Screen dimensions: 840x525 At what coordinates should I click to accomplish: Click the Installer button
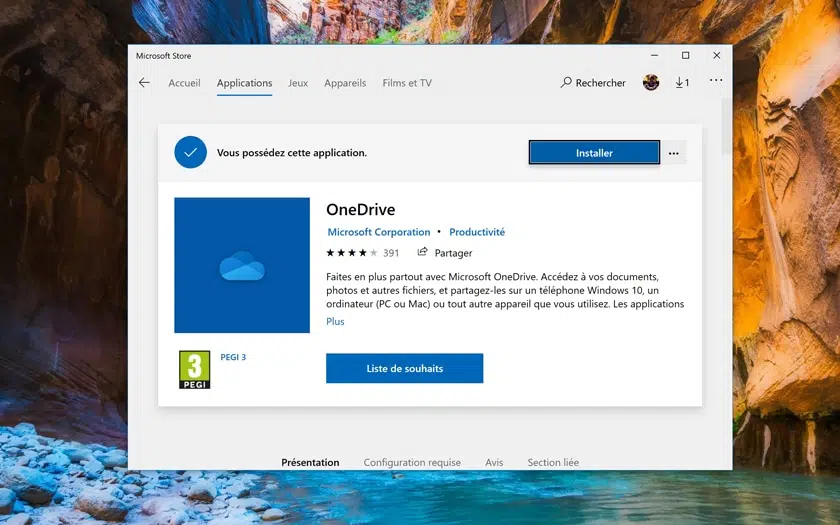coord(594,153)
